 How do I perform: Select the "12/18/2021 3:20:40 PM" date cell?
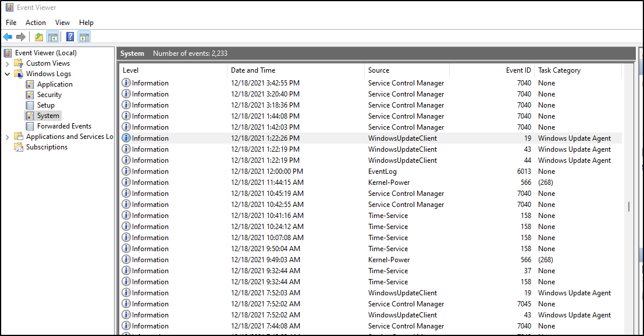coord(265,94)
